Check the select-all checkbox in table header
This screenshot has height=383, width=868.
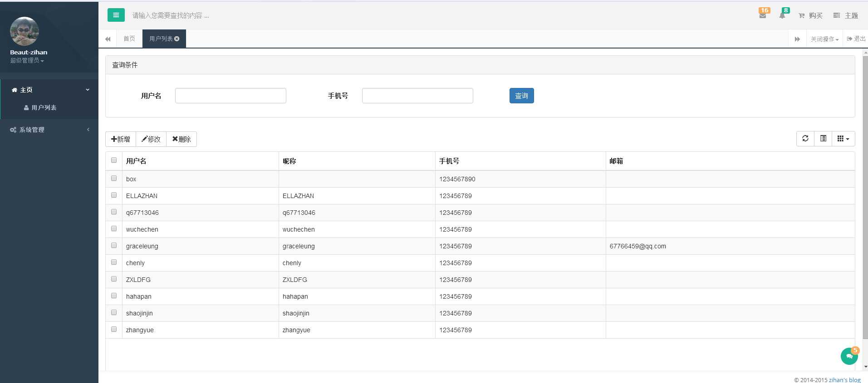click(114, 160)
